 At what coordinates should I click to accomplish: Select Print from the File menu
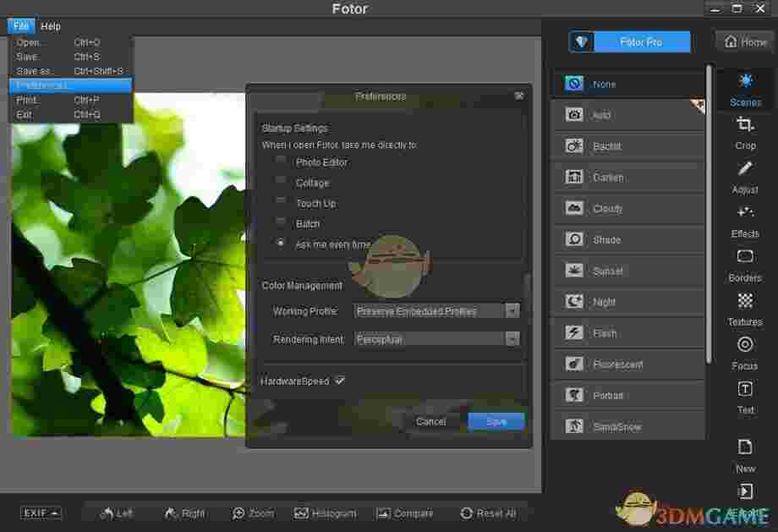[x=27, y=100]
